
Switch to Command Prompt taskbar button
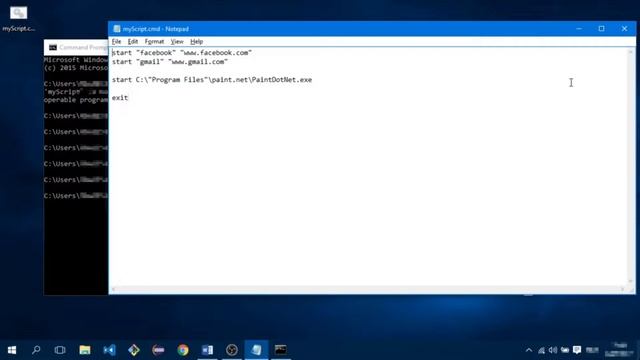pos(281,350)
